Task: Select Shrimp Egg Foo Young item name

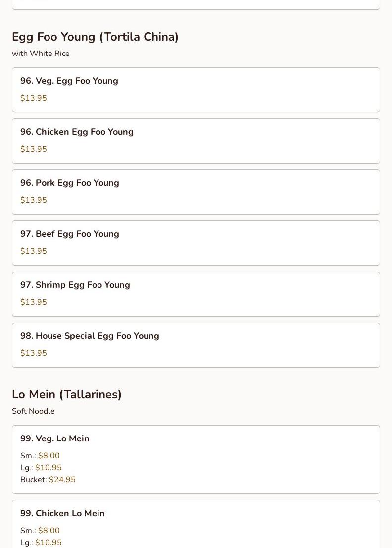Action: coord(75,285)
